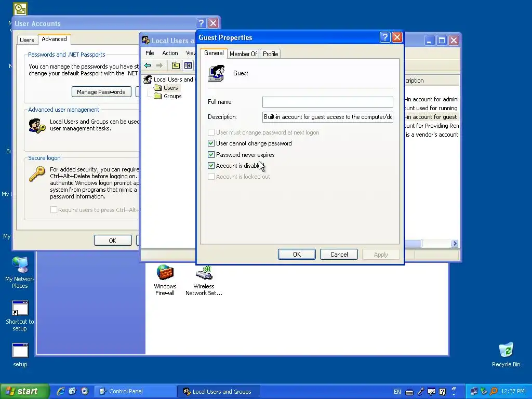Open the Groups folder in tree

168,96
